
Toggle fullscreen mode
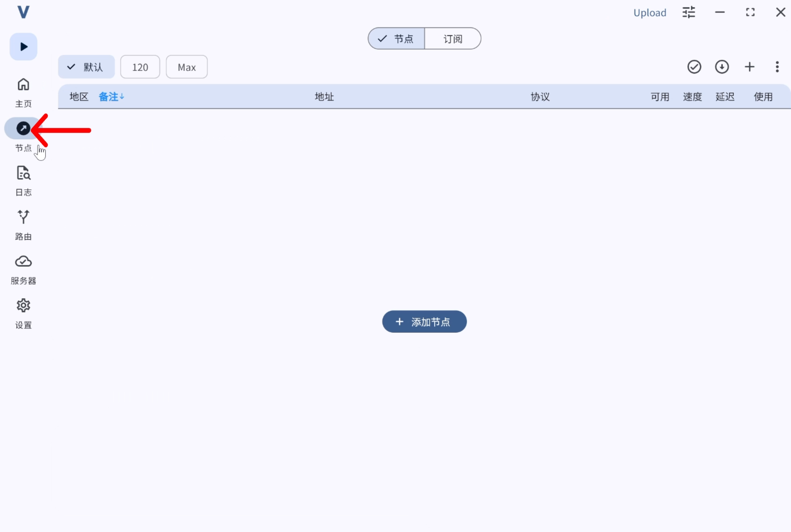[750, 12]
